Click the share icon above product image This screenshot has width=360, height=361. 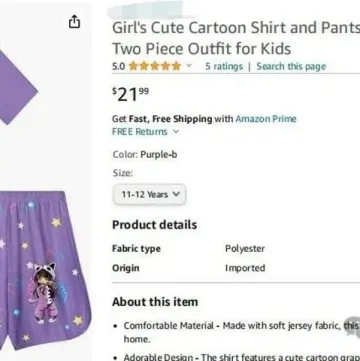pyautogui.click(x=74, y=22)
